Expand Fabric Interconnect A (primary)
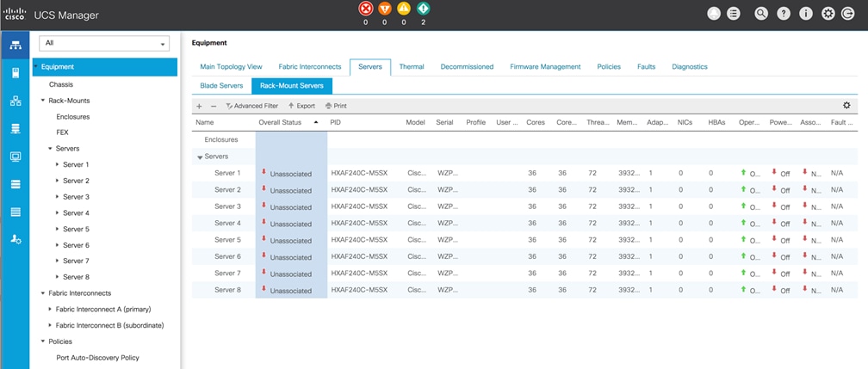The width and height of the screenshot is (868, 369). pos(50,310)
